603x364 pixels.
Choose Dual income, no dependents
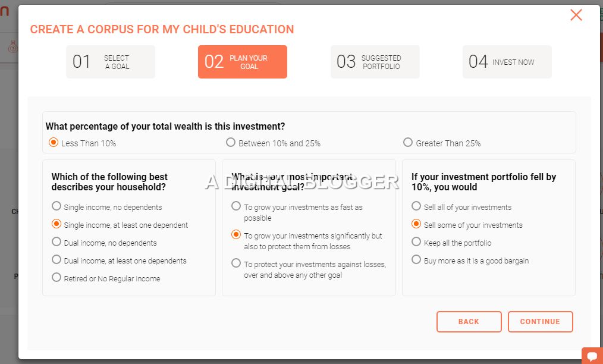(56, 242)
